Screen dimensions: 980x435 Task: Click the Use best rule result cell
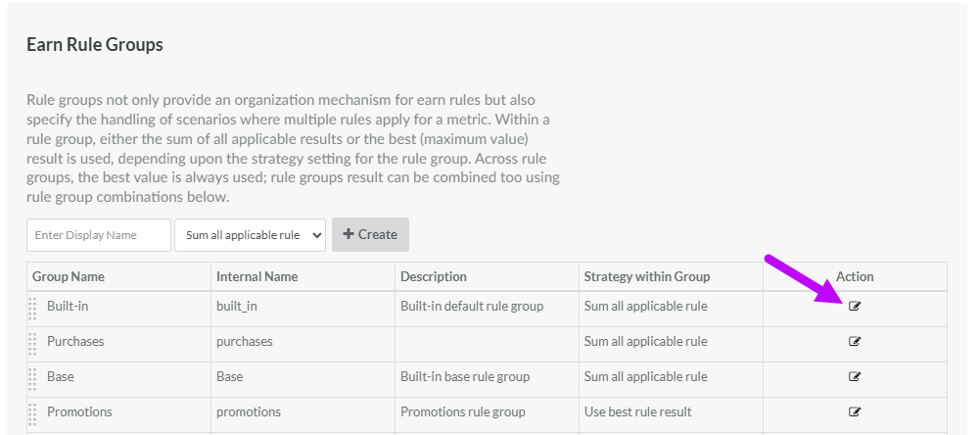tap(637, 411)
